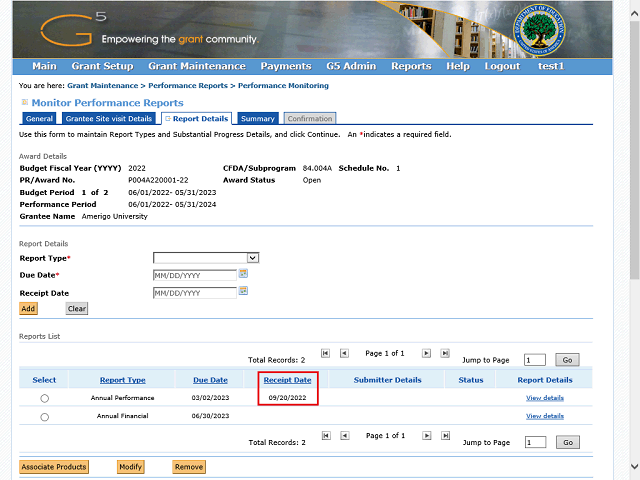
Task: Switch to the Summary tab
Action: click(x=258, y=119)
